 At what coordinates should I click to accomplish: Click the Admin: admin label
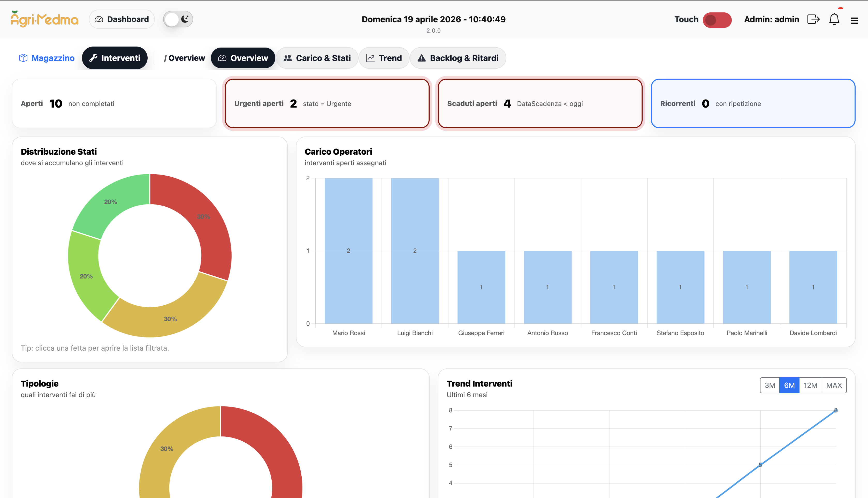point(772,19)
